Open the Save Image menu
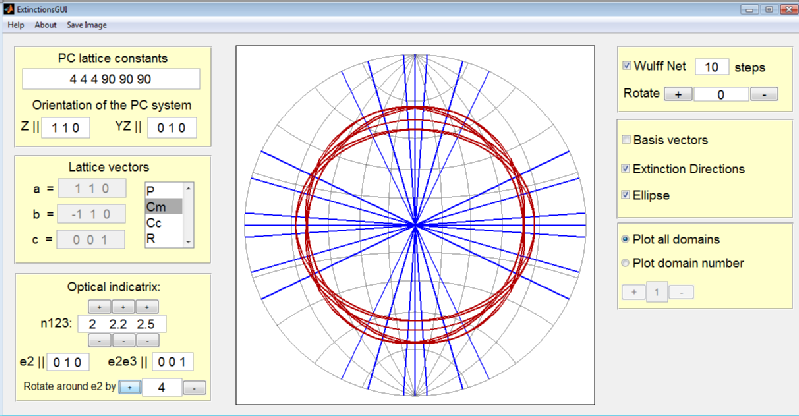 (x=87, y=24)
